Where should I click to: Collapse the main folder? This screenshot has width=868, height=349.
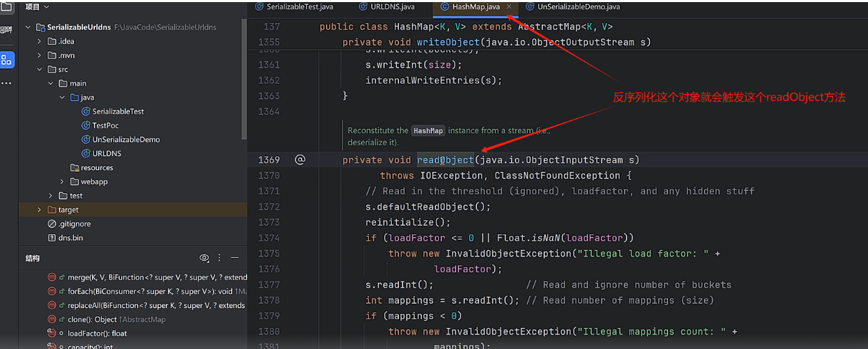tap(51, 83)
